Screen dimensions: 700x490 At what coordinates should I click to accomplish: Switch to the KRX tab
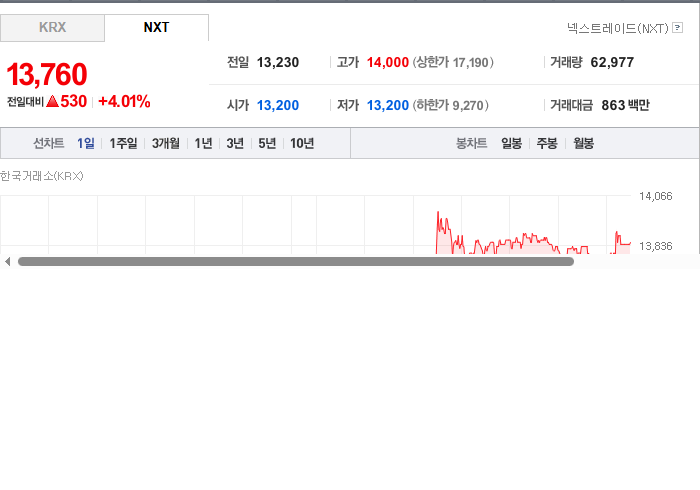pyautogui.click(x=52, y=28)
